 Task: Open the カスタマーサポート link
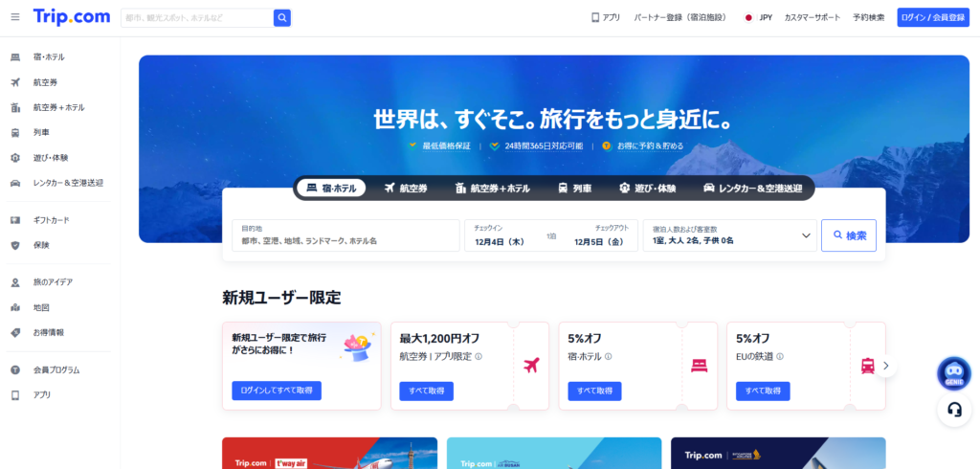pos(812,17)
